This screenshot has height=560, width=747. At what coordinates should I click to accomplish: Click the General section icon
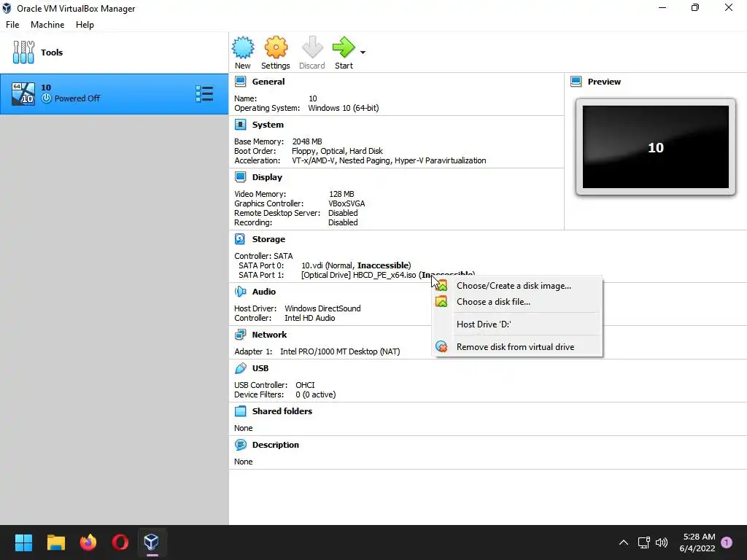point(241,82)
